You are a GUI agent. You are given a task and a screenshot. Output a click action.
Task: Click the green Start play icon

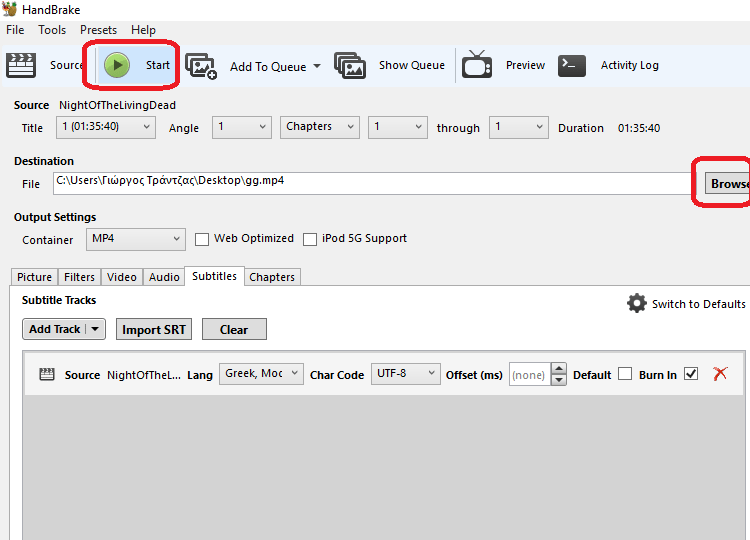117,65
